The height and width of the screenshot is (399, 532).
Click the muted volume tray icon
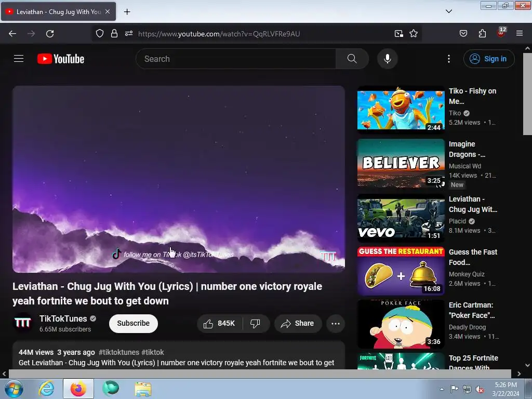click(x=480, y=389)
